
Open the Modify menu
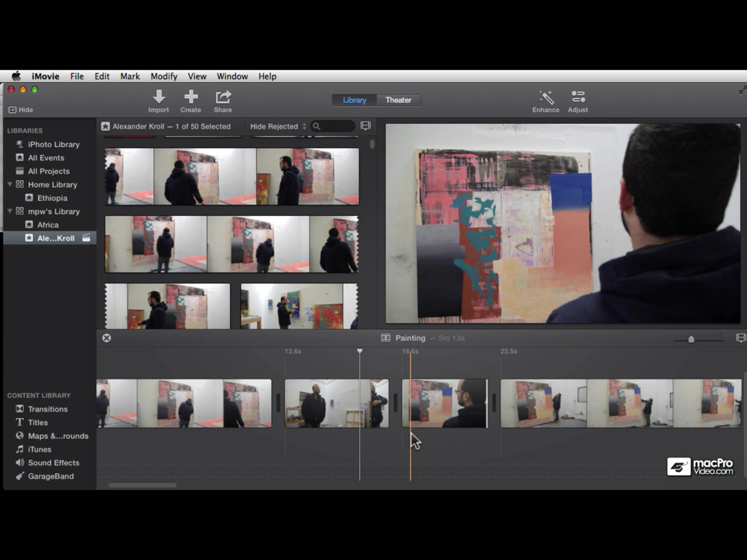[x=164, y=76]
